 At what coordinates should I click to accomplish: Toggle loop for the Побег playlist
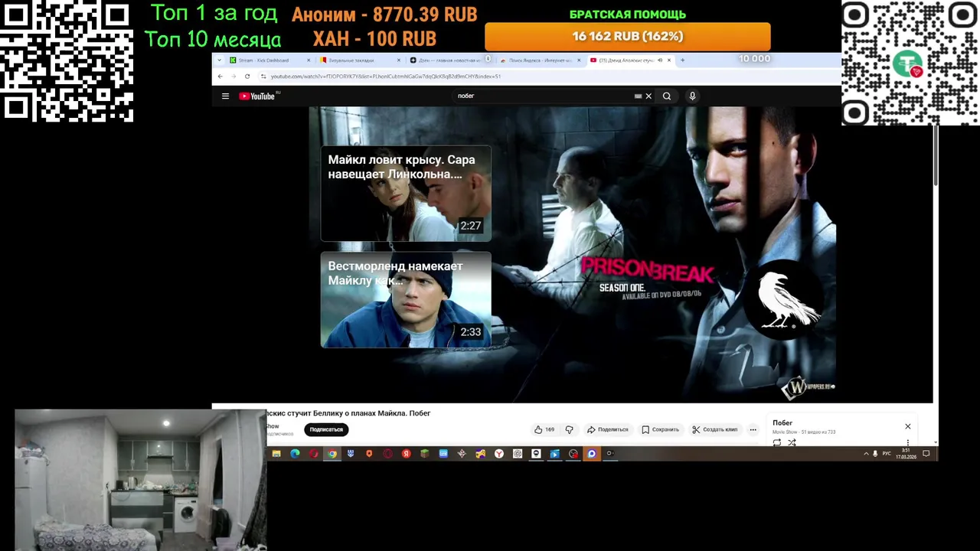tap(777, 442)
